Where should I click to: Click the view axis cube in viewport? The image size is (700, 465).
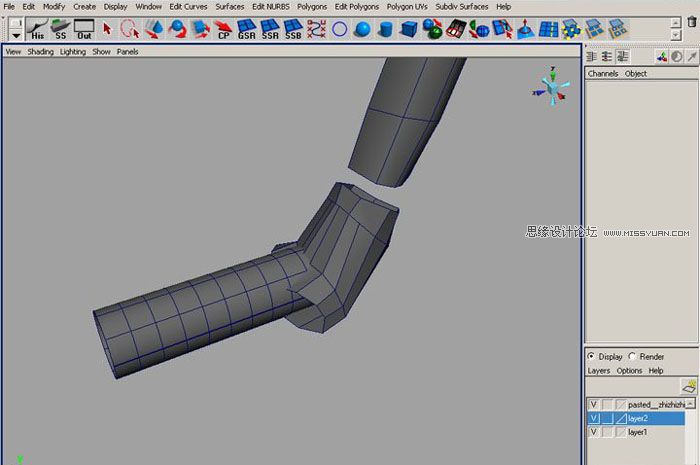pyautogui.click(x=551, y=88)
